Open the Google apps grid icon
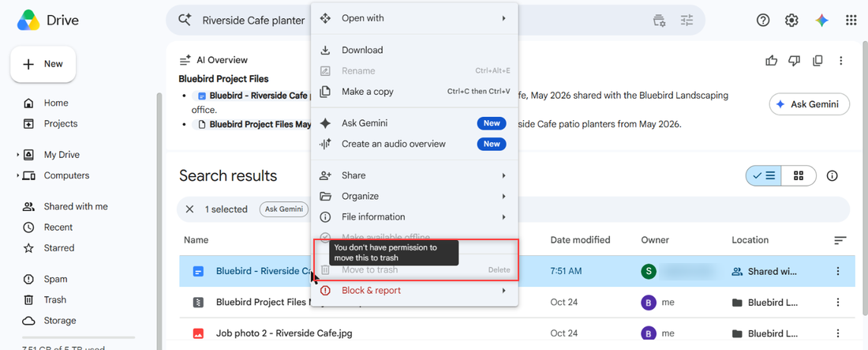 851,21
